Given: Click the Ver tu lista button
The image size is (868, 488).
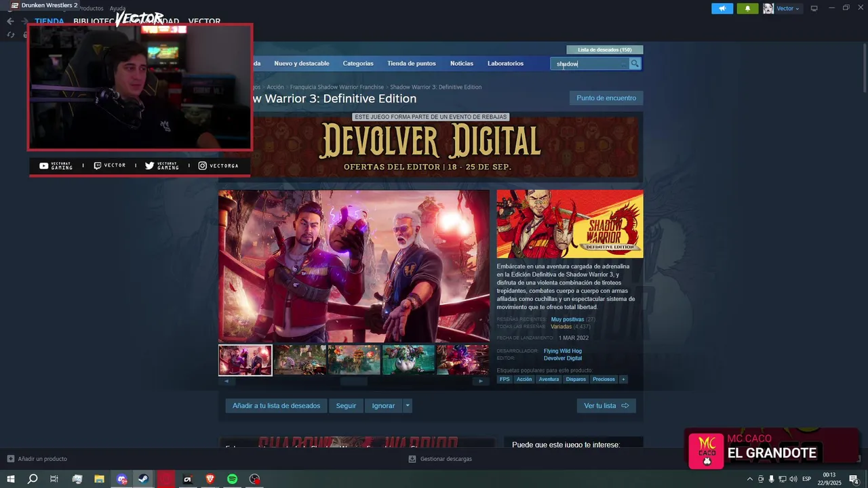Looking at the screenshot, I should pos(606,406).
